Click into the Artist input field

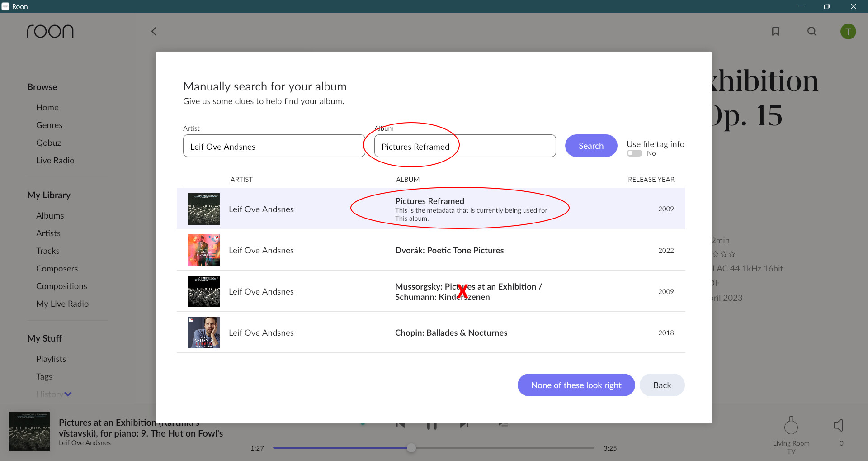[274, 146]
